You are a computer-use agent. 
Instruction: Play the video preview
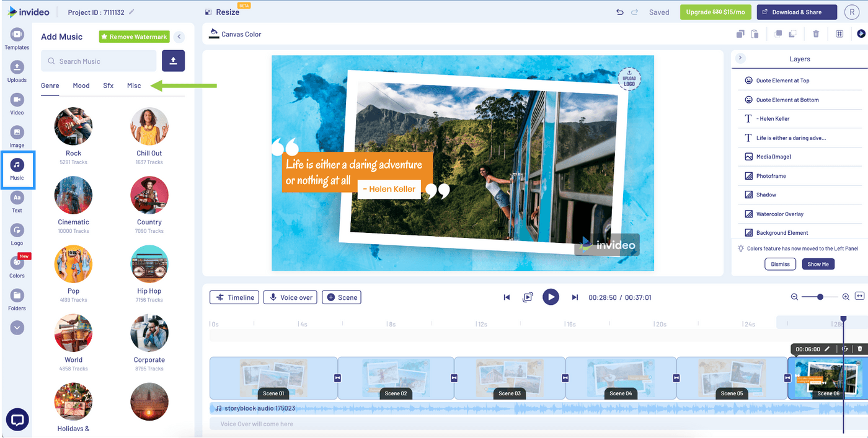point(551,296)
